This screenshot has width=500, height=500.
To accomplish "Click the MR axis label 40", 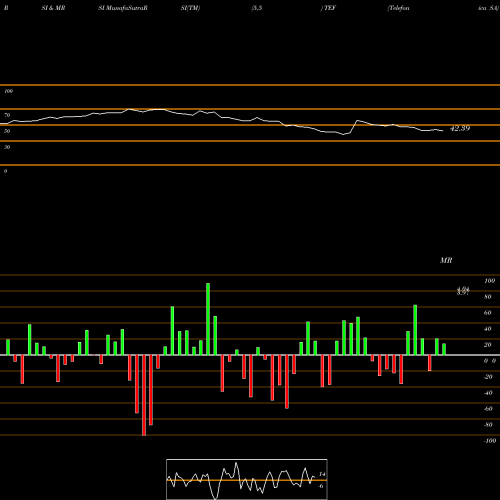I will tap(488, 329).
